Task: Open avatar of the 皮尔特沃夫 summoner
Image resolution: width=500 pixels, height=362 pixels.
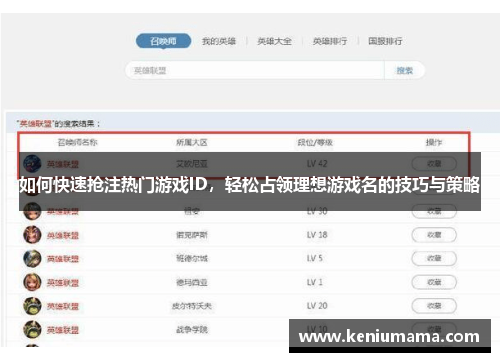Action: pos(32,306)
